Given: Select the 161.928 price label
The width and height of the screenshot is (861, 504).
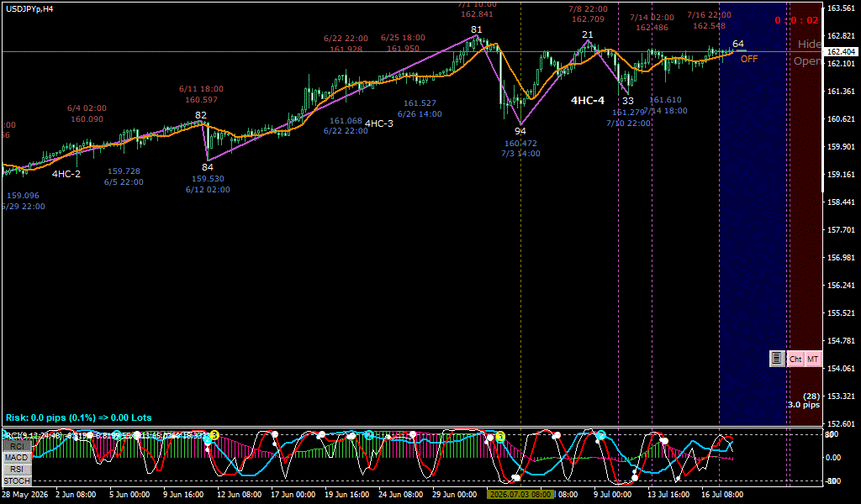Looking at the screenshot, I should 346,49.
